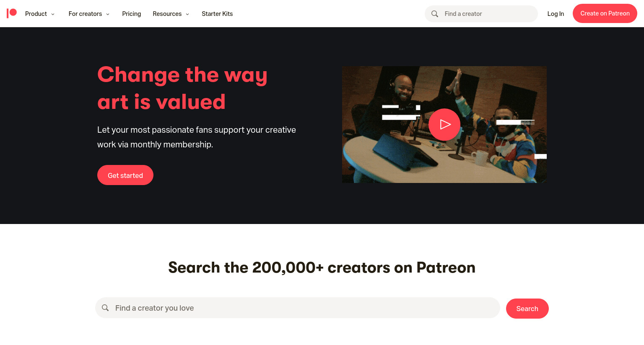Image resolution: width=644 pixels, height=345 pixels.
Task: Expand the Product dropdown chevron
Action: tap(53, 14)
